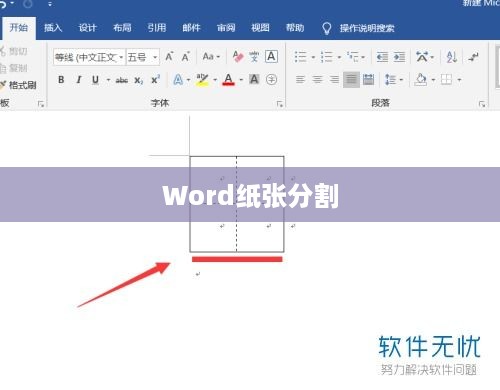Align text right

coord(334,79)
